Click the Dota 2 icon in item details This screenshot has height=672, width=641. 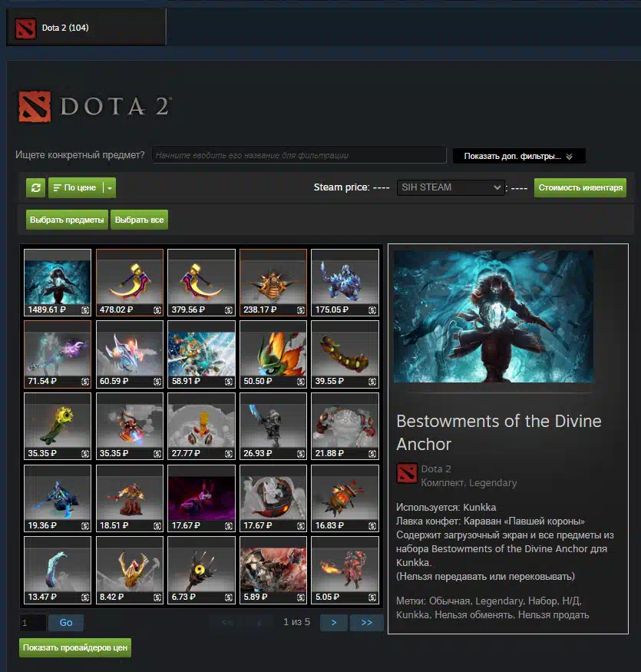point(407,473)
